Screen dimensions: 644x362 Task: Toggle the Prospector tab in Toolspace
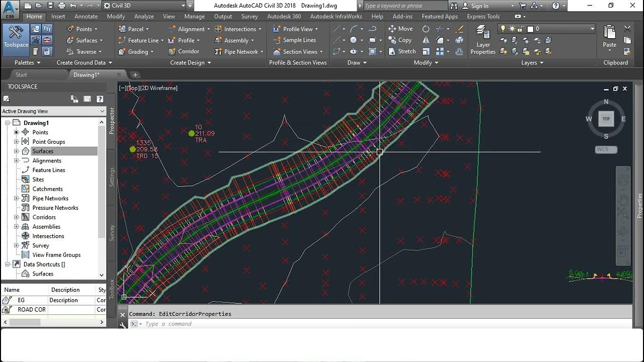coord(112,120)
